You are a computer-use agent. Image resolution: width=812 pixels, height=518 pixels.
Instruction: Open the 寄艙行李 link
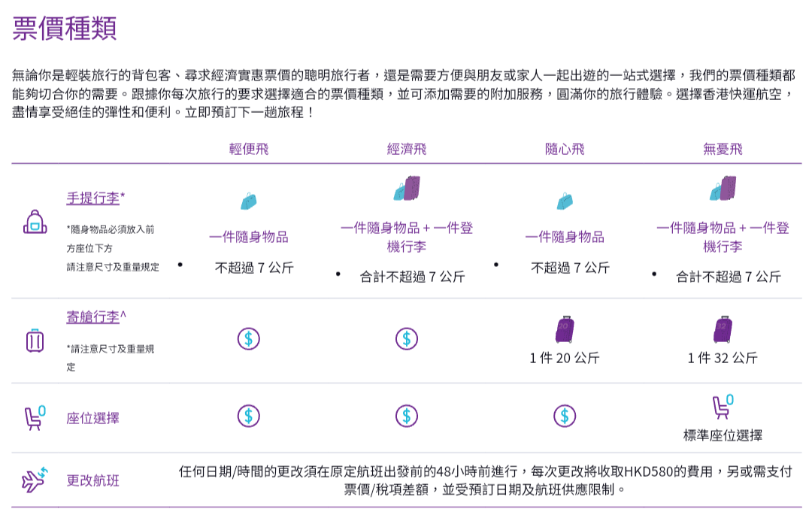(92, 317)
